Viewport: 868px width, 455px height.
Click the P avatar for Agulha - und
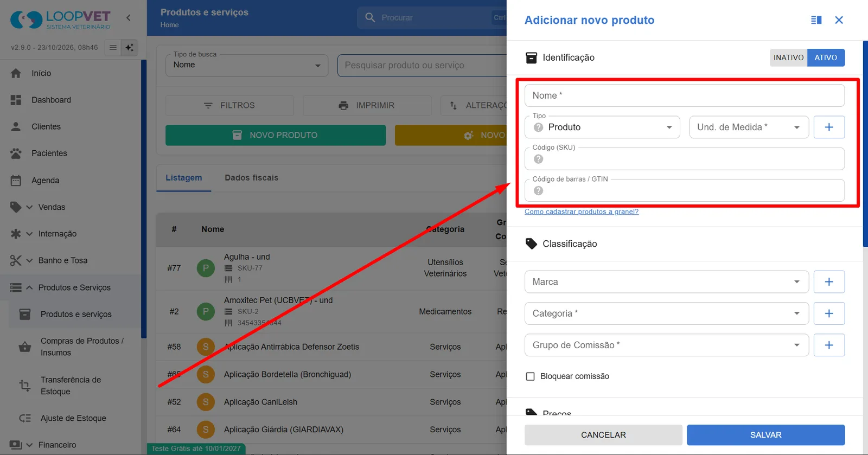(x=206, y=268)
